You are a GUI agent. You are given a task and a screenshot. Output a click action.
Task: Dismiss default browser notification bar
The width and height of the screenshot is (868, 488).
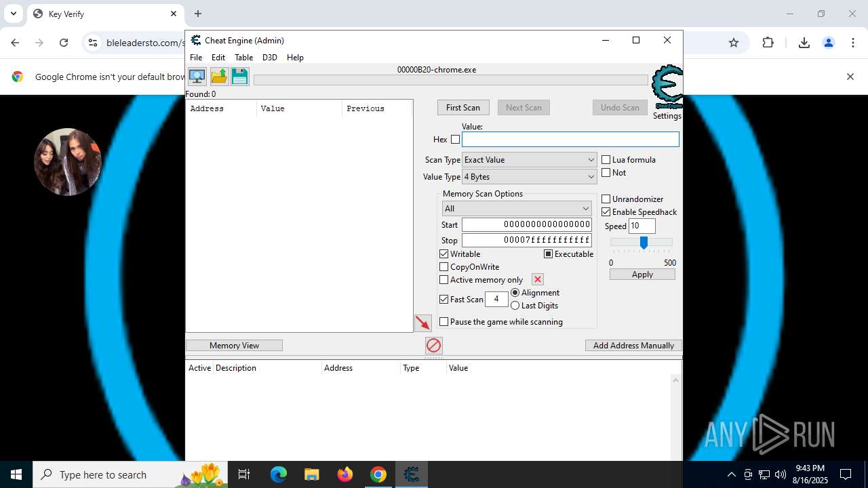pyautogui.click(x=850, y=77)
